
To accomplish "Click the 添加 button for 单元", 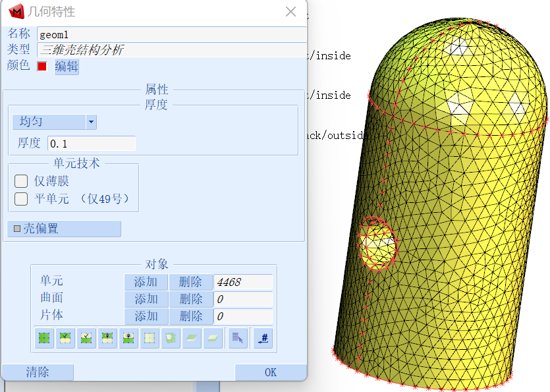I will [146, 282].
